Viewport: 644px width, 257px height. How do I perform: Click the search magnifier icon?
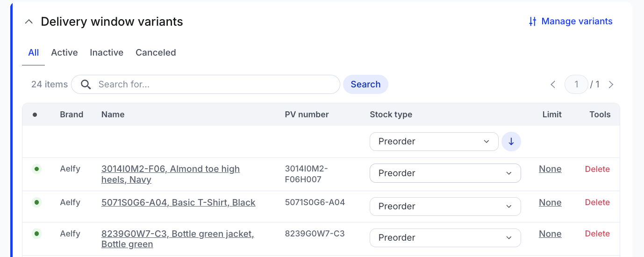(x=86, y=85)
